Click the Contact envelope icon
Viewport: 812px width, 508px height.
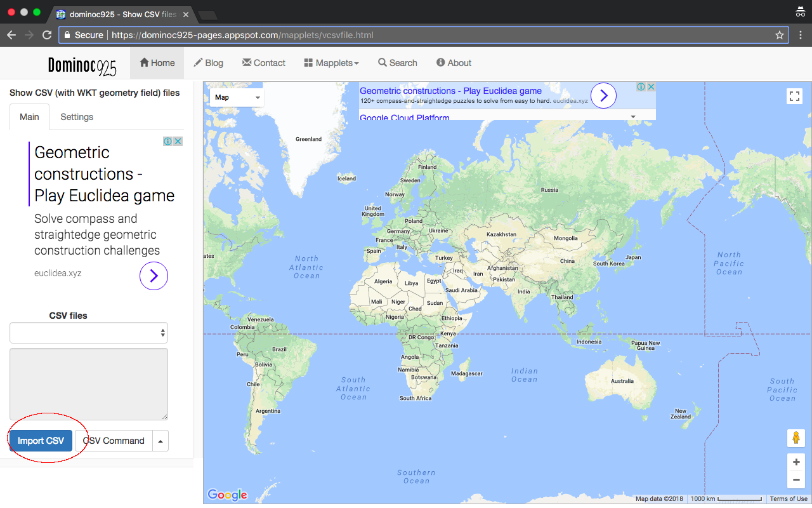246,62
